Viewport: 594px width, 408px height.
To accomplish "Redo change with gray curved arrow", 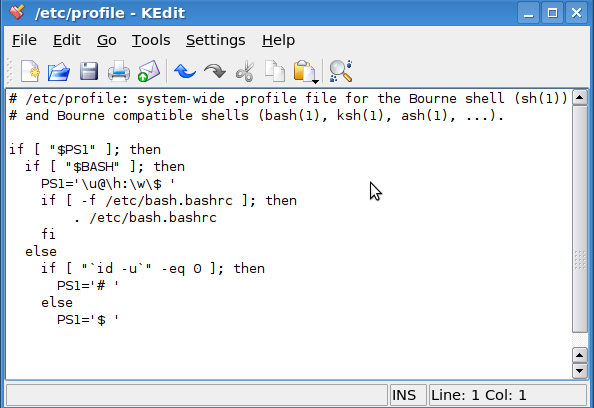I will [215, 71].
